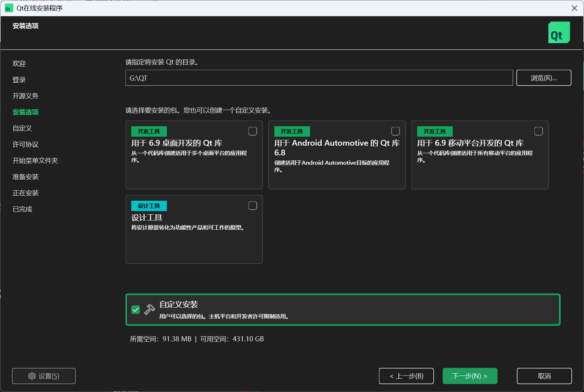Click the 安装选项 page header title

point(26,26)
